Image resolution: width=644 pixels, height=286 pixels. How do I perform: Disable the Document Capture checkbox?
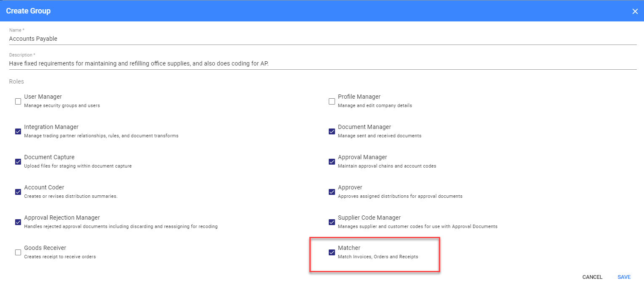tap(18, 162)
